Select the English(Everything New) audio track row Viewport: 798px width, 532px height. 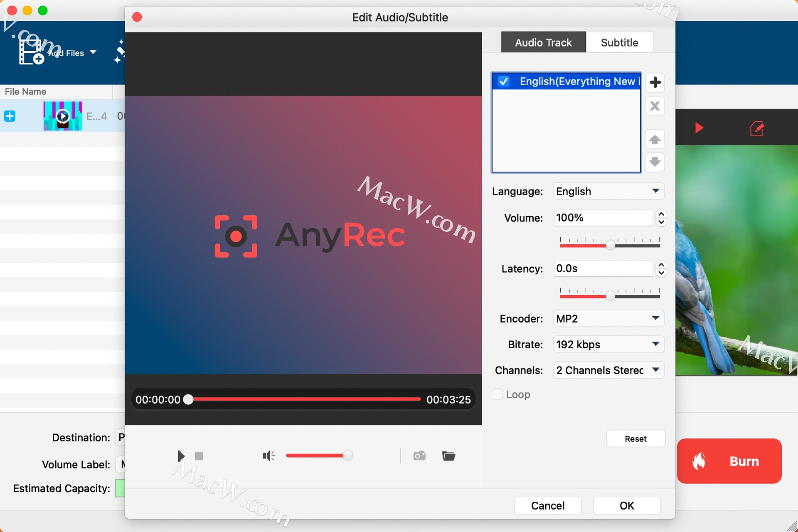point(566,81)
